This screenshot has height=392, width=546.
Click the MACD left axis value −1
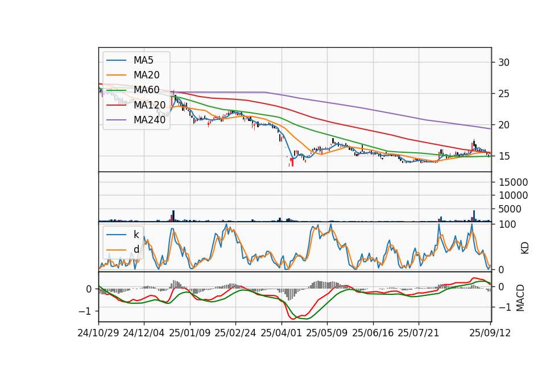click(x=85, y=311)
